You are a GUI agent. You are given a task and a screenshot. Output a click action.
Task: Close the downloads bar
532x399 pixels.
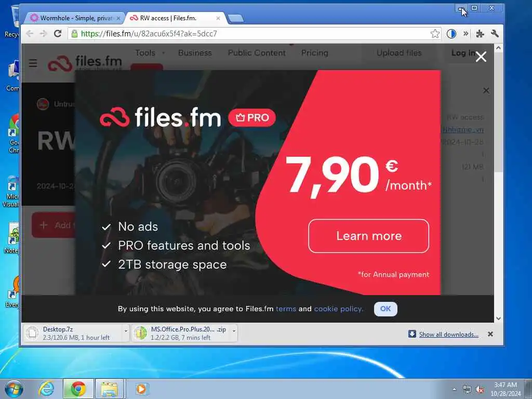pos(490,334)
